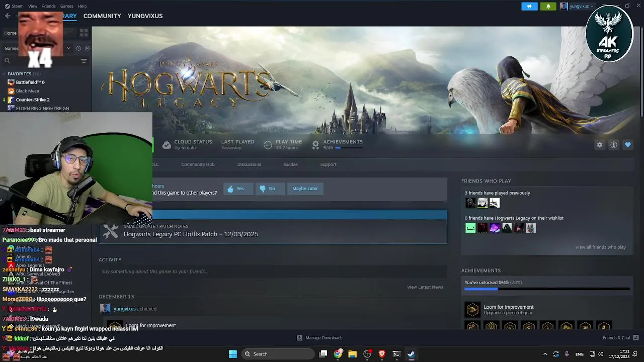This screenshot has height=362, width=644.
Task: Switch to the COMMUNITY tab
Action: click(102, 16)
